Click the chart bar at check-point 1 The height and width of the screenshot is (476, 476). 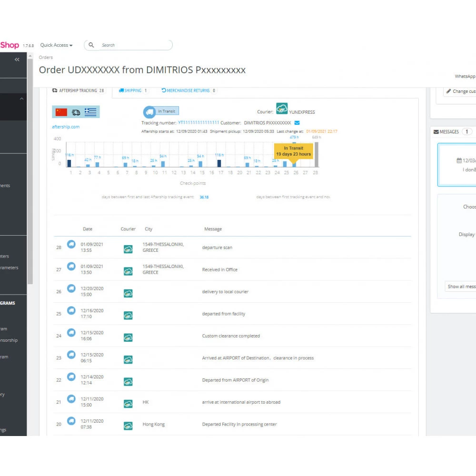[69, 163]
